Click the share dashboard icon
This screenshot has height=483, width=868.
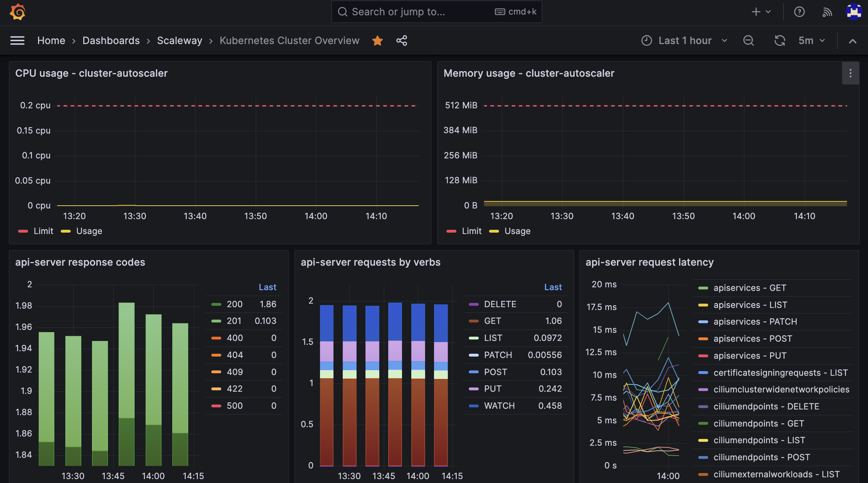click(402, 40)
